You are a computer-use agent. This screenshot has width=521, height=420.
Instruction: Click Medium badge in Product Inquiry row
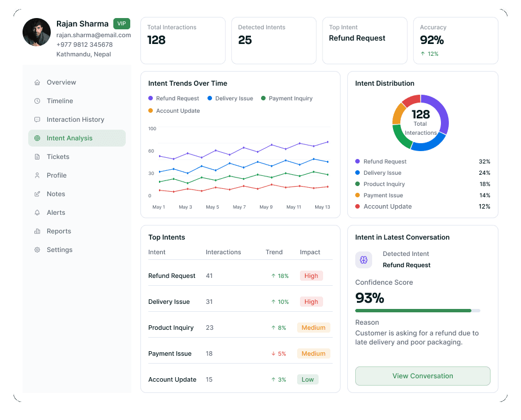click(314, 328)
